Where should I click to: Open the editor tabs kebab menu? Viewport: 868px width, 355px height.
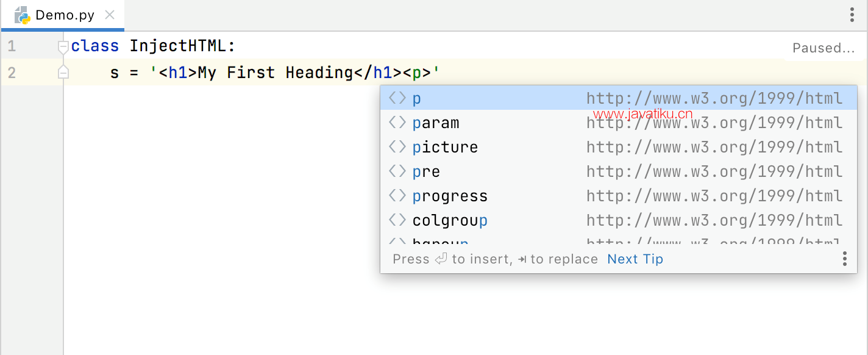(x=852, y=15)
